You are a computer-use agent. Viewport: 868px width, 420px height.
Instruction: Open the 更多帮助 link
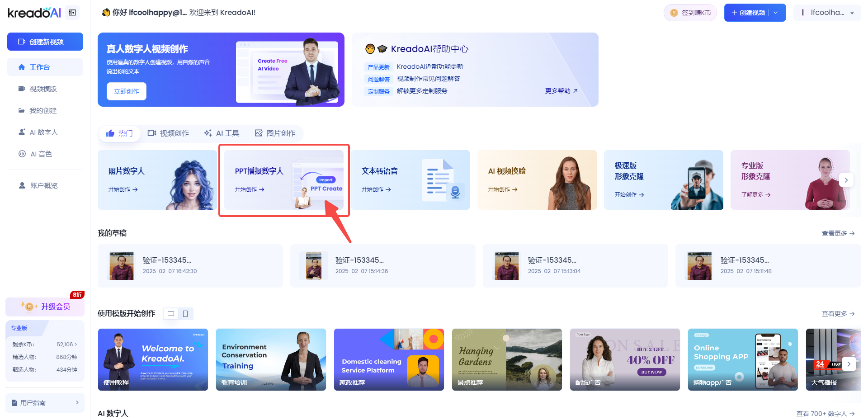click(561, 91)
